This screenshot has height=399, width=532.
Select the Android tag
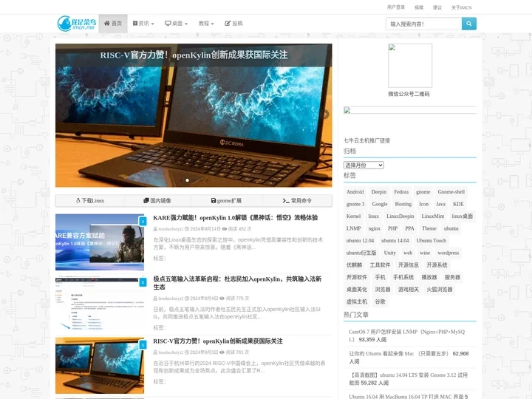[355, 191]
